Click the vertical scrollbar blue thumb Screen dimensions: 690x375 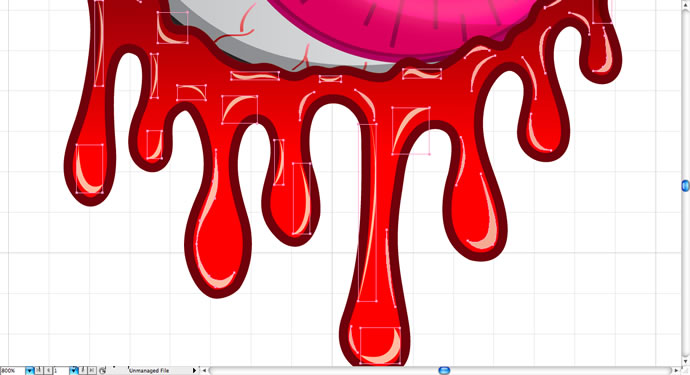[x=686, y=186]
